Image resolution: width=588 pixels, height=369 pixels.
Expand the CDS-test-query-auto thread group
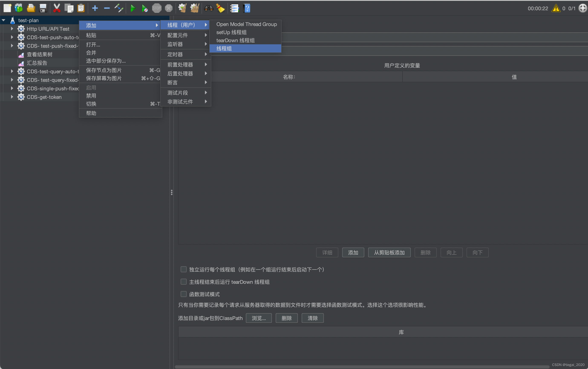pos(12,72)
